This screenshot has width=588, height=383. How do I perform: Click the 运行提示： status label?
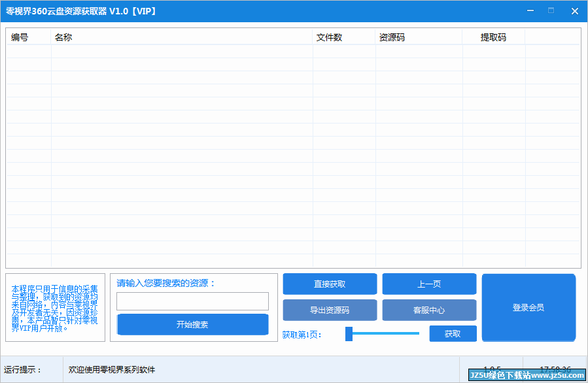(22, 370)
